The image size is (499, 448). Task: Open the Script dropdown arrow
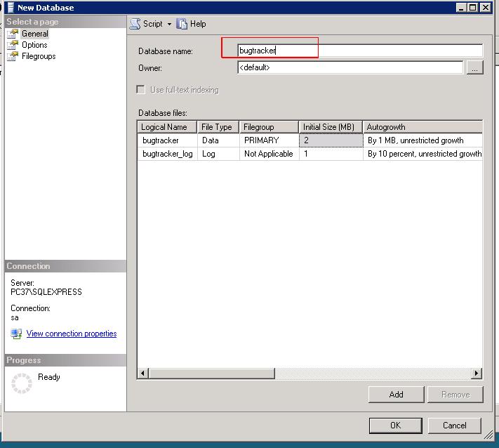169,24
